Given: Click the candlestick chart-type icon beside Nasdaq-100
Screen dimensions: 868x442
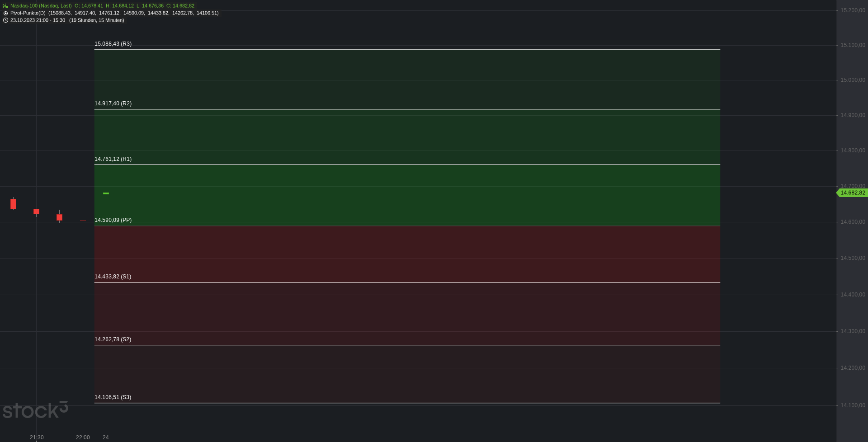Looking at the screenshot, I should tap(5, 6).
